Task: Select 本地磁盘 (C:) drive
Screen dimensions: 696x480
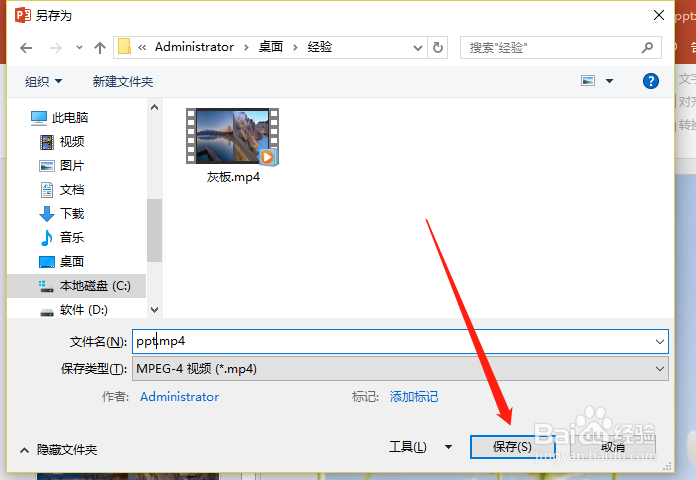Action: click(x=76, y=286)
